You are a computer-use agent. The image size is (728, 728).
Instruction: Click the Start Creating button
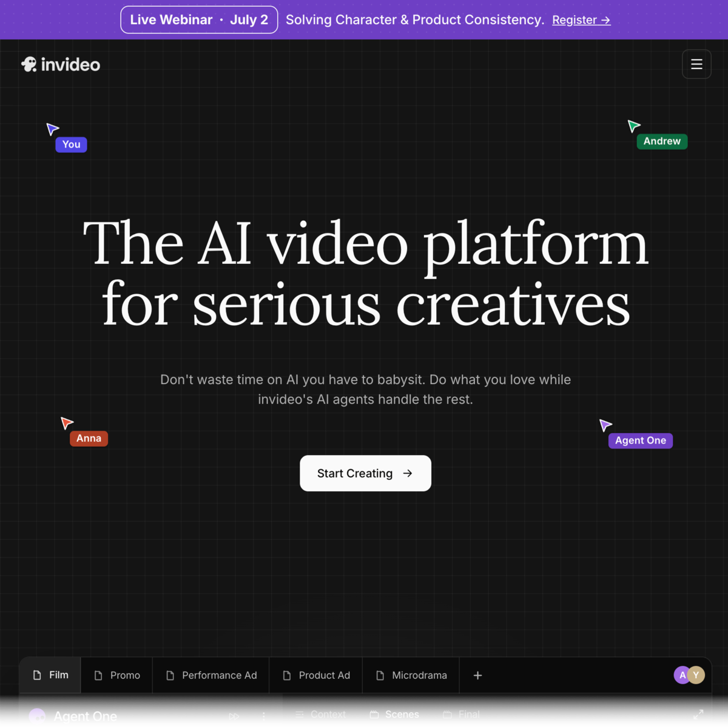click(365, 473)
